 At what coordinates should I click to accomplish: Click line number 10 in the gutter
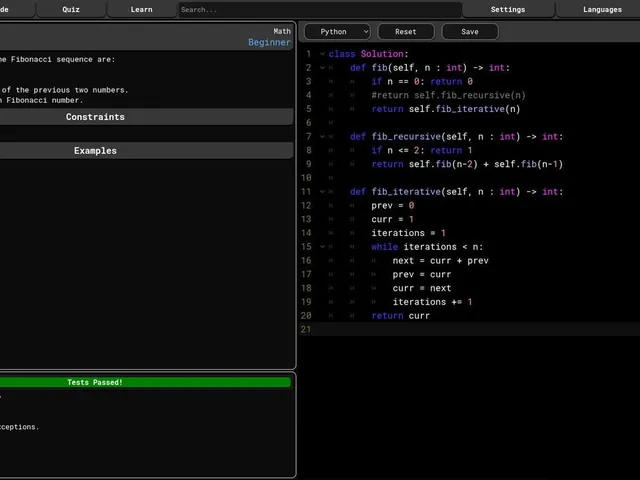tap(306, 178)
